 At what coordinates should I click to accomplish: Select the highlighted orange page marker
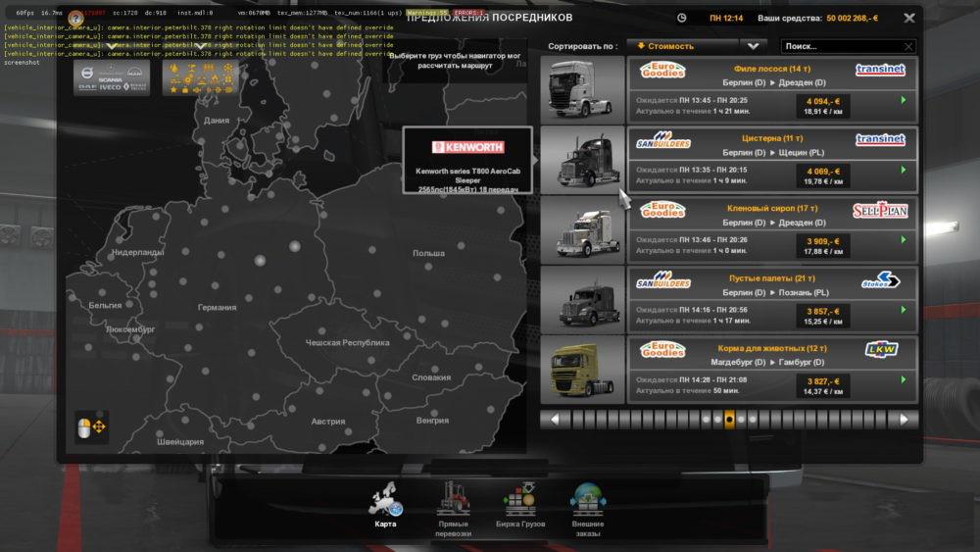[x=729, y=419]
